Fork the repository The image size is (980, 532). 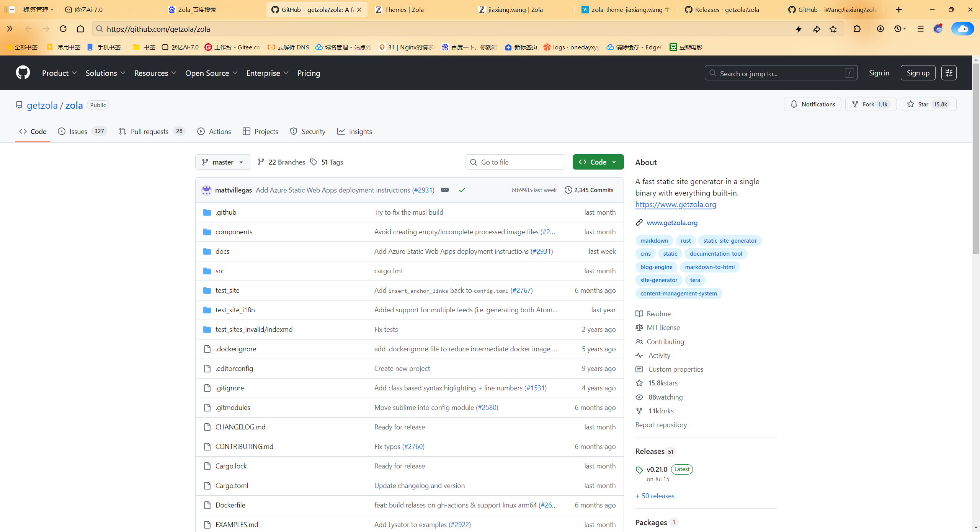(871, 104)
